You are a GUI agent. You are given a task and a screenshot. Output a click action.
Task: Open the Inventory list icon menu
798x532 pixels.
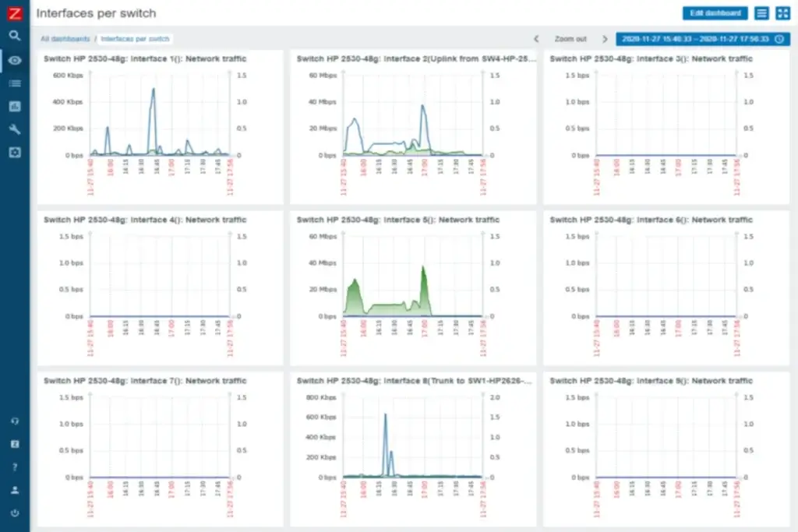click(x=15, y=83)
